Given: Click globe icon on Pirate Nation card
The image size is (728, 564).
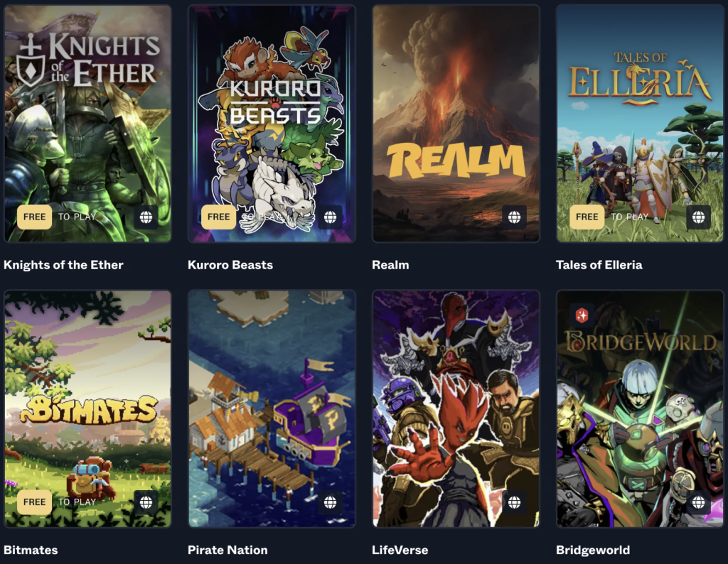Looking at the screenshot, I should click(330, 502).
